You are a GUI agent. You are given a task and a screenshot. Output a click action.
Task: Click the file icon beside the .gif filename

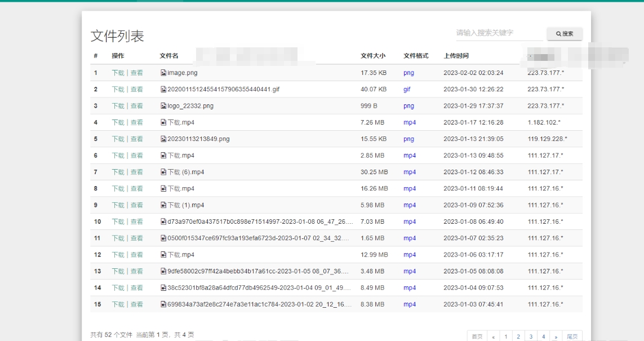click(163, 89)
